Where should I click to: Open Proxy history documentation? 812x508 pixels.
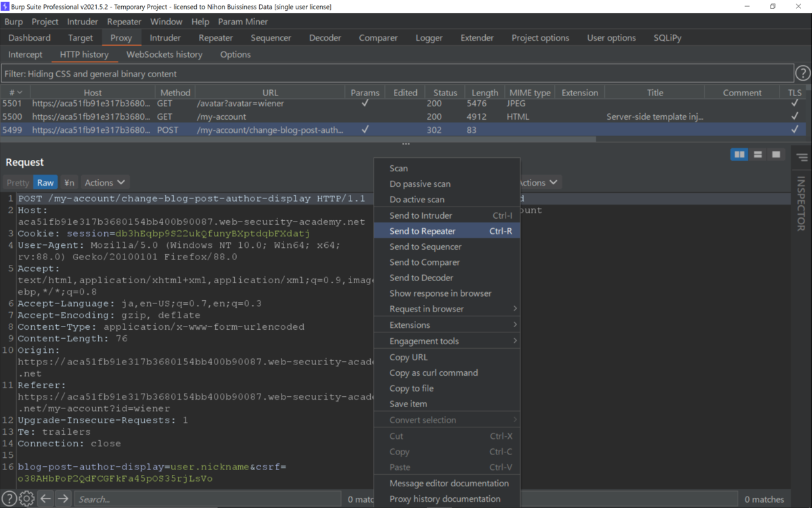pyautogui.click(x=447, y=499)
